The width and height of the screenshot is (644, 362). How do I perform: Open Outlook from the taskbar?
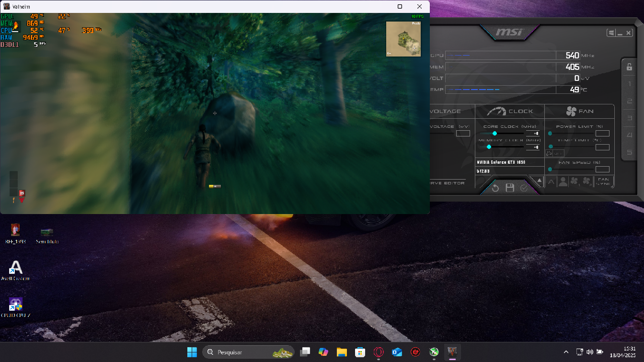tap(397, 352)
